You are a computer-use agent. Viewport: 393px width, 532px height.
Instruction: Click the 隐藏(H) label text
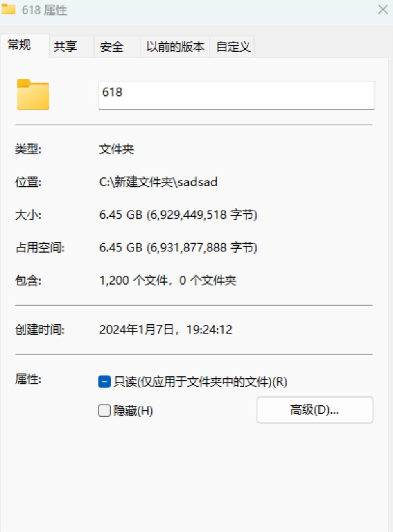coord(133,410)
